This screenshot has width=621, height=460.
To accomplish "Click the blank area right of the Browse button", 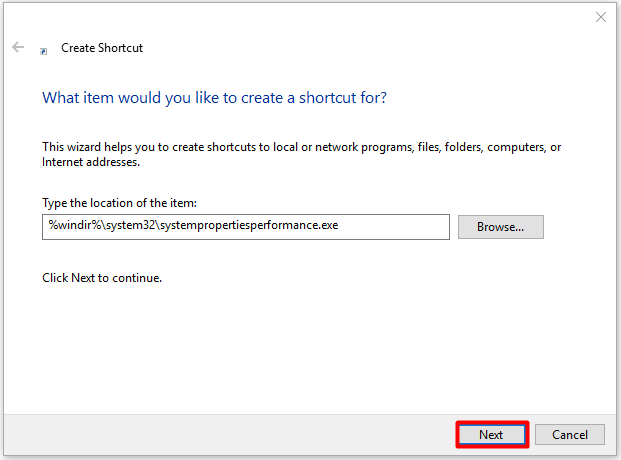I will 578,227.
